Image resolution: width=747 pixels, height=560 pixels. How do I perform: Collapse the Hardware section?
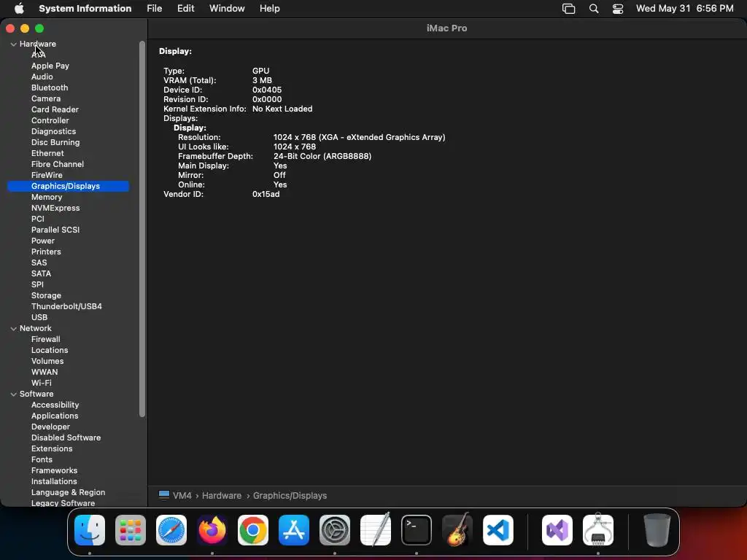click(x=13, y=44)
